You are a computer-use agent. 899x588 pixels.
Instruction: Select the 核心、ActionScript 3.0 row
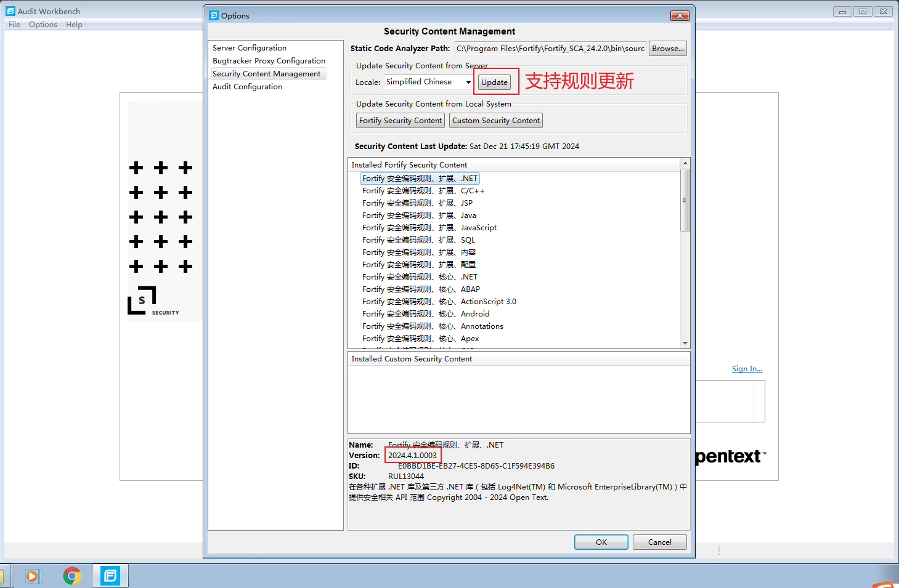click(439, 302)
